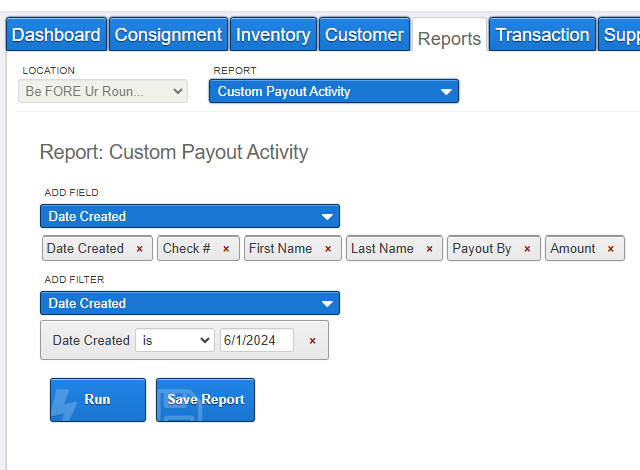Expand the Add Filter dropdown
This screenshot has height=470, width=640.
190,303
